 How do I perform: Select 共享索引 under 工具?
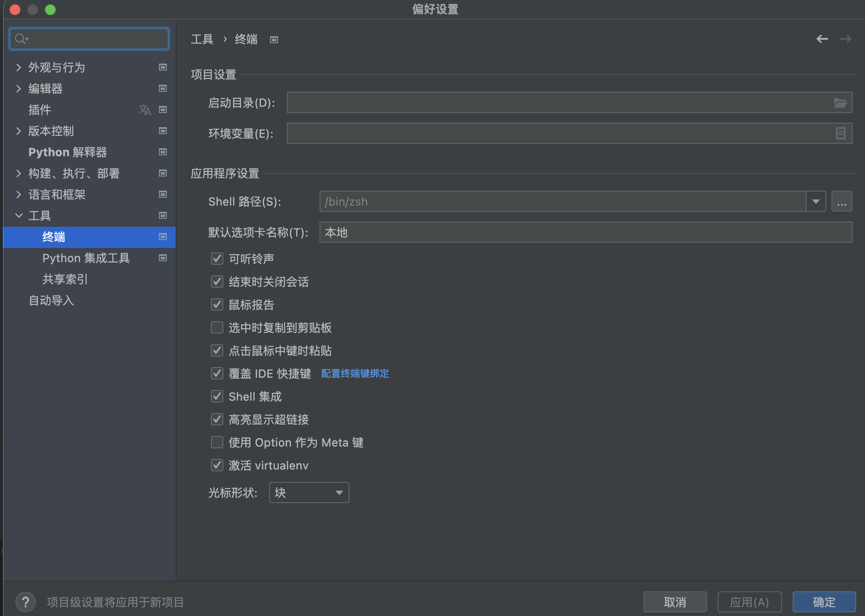pyautogui.click(x=65, y=279)
